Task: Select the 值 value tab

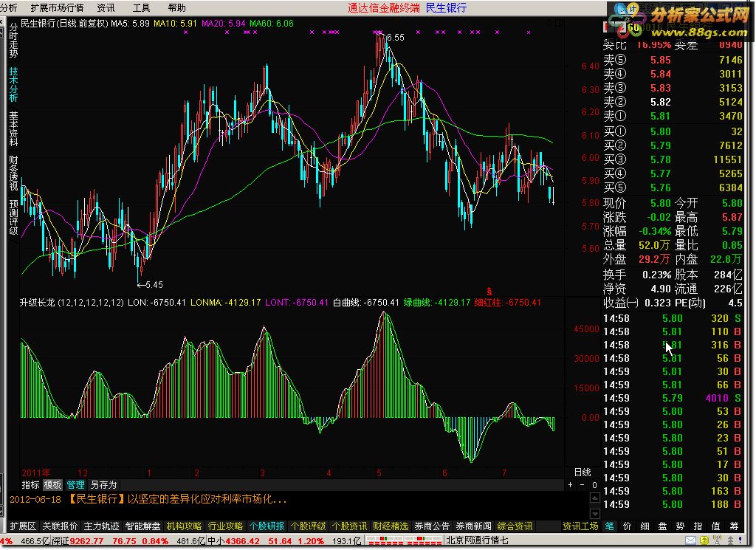Action: [x=716, y=526]
